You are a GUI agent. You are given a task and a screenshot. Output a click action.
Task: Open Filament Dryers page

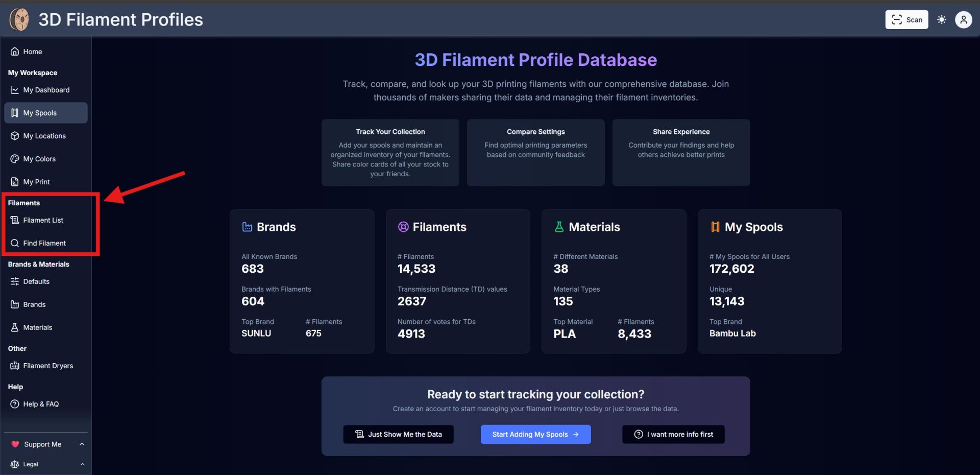[x=47, y=366]
